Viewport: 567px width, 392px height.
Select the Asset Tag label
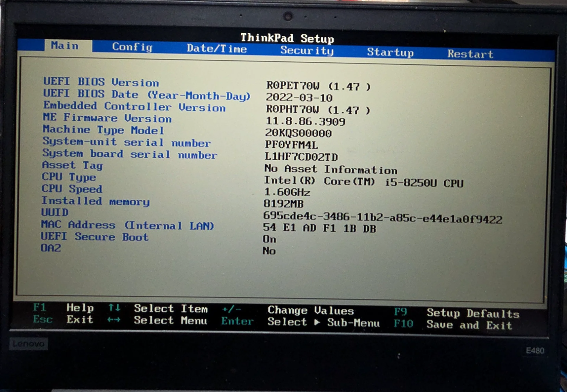click(72, 165)
